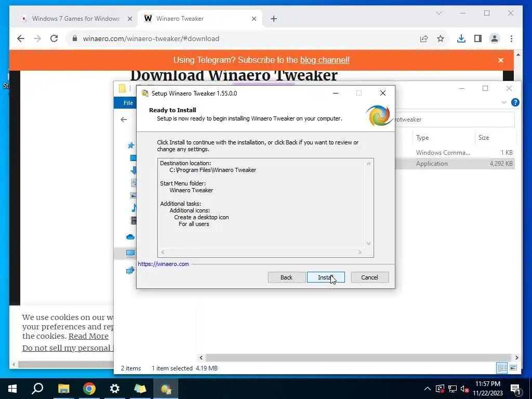This screenshot has width=532, height=399.
Task: Select This PC in Explorer sidebar
Action: 130,253
